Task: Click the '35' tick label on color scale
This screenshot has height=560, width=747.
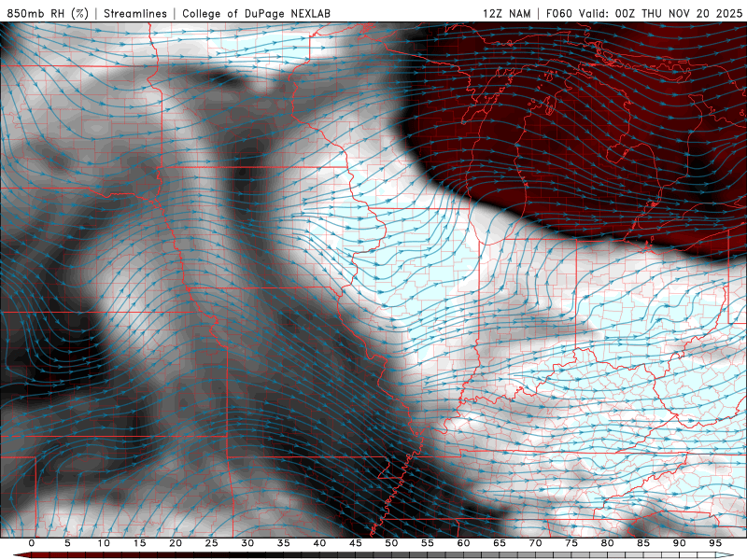Action: (284, 543)
